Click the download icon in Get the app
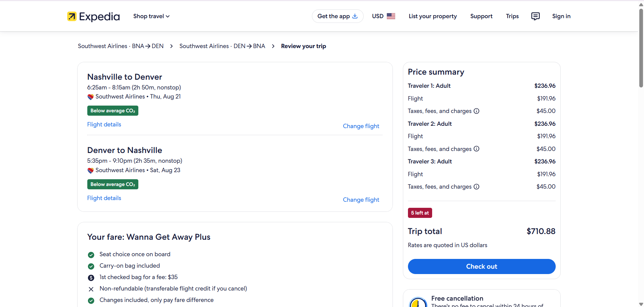 [x=355, y=16]
